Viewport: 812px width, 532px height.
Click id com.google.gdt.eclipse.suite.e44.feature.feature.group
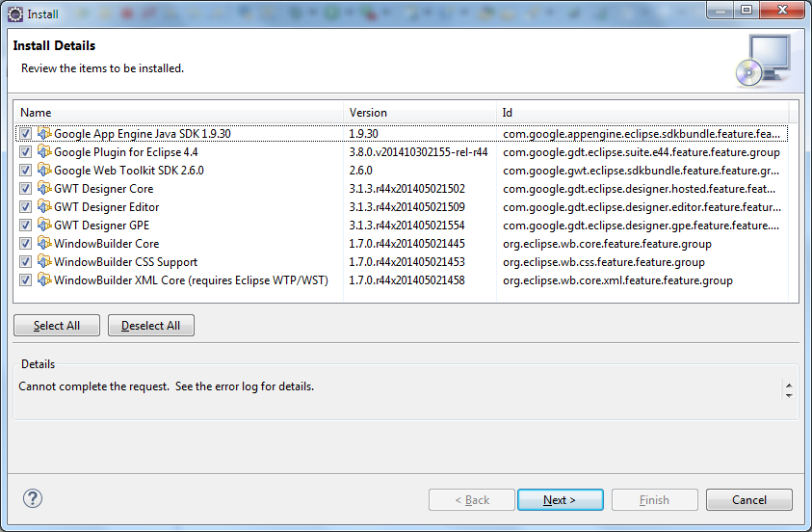tap(642, 152)
